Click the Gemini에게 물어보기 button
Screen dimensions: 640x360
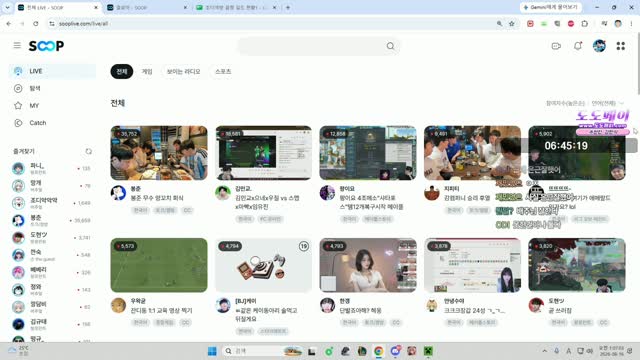[x=551, y=7]
